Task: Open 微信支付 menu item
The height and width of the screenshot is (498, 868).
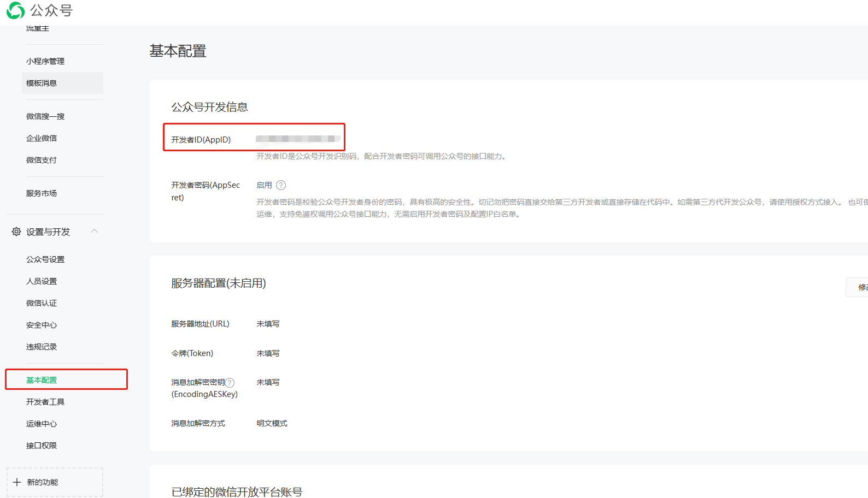Action: [x=42, y=160]
